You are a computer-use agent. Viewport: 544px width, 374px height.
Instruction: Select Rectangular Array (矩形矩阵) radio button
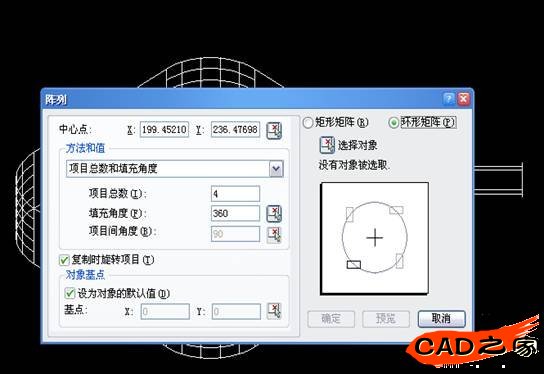(x=308, y=122)
